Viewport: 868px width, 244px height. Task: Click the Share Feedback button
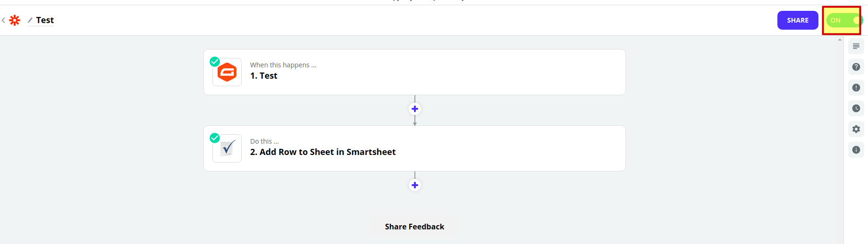(414, 227)
